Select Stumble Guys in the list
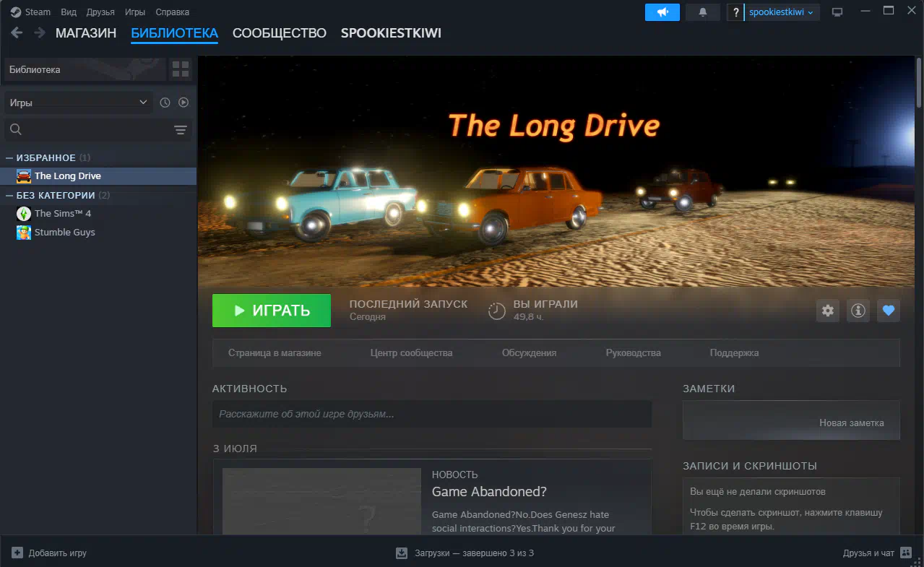The image size is (924, 567). (x=98, y=233)
